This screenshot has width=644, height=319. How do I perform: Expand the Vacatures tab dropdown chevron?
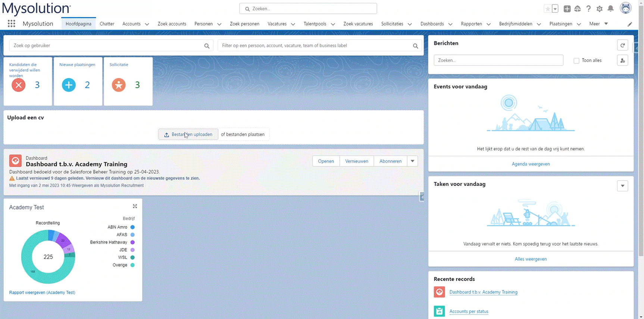click(293, 24)
